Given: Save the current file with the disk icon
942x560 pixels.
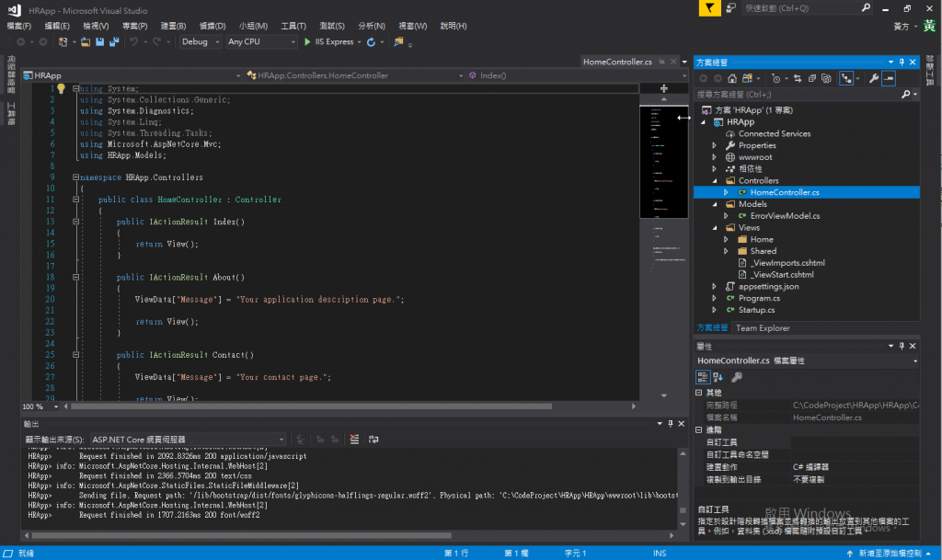Looking at the screenshot, I should tap(99, 42).
